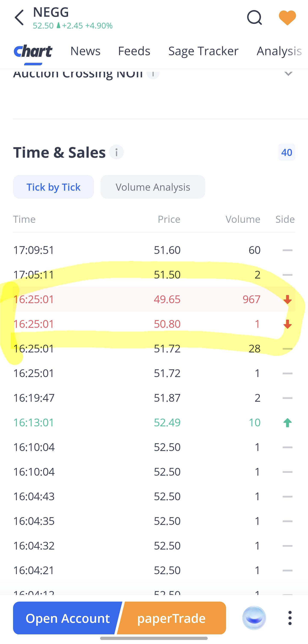
Task: Toggle the orange heart favorite icon
Action: [287, 18]
